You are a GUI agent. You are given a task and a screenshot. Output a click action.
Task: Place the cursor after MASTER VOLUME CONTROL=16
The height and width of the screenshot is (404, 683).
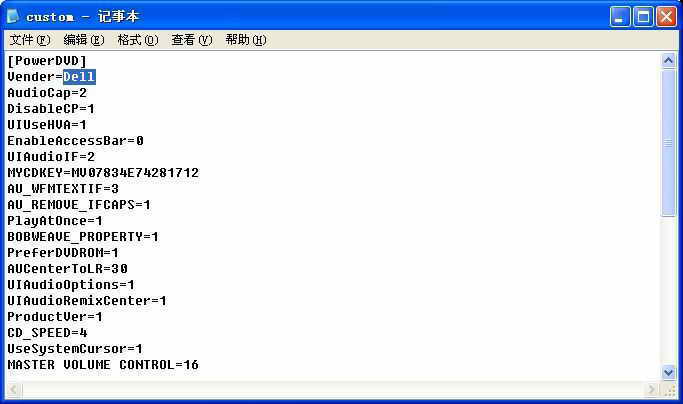(199, 365)
